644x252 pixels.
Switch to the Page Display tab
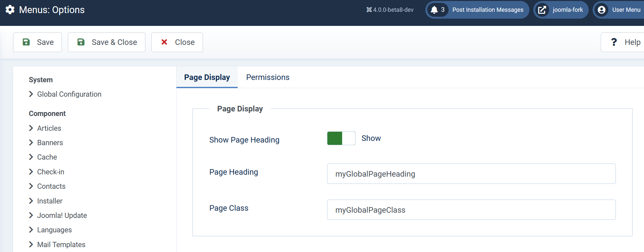207,77
